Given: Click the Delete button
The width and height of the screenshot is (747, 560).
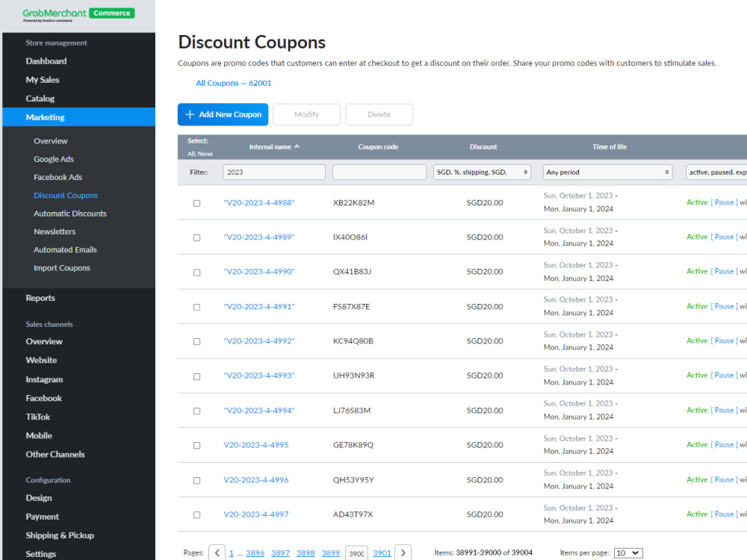Looking at the screenshot, I should pos(379,114).
